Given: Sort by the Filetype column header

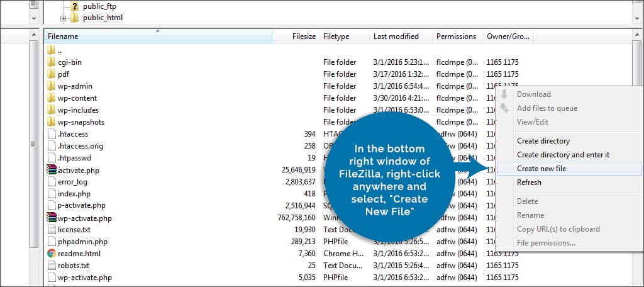Looking at the screenshot, I should [x=345, y=36].
